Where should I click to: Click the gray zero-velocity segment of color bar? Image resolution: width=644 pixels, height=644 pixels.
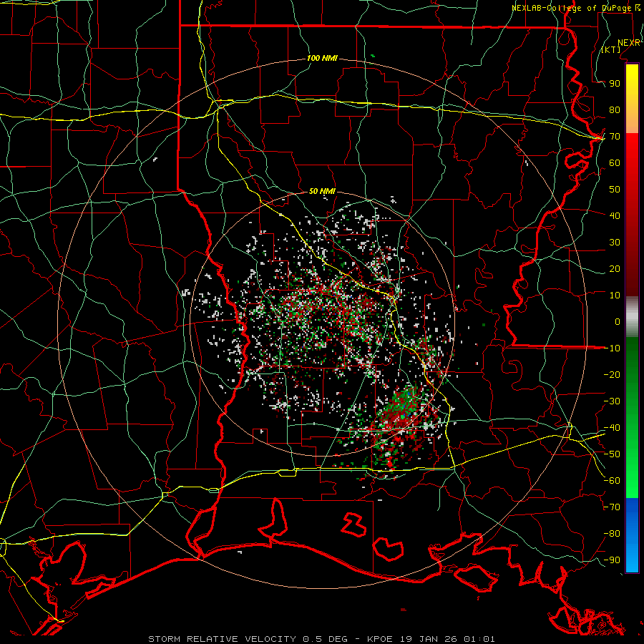(x=632, y=317)
